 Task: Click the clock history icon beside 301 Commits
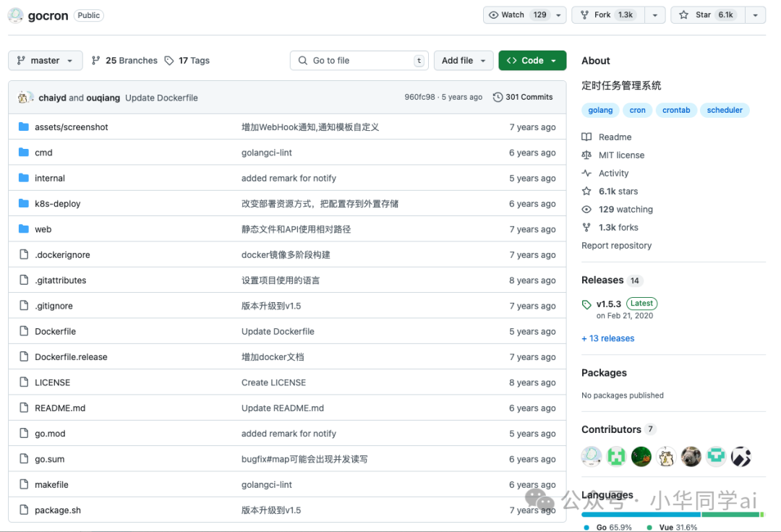pyautogui.click(x=498, y=97)
